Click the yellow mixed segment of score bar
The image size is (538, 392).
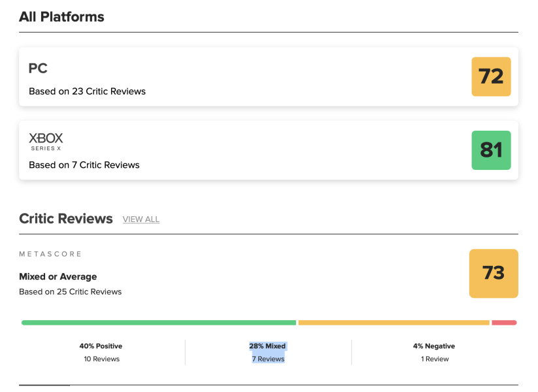coord(394,323)
